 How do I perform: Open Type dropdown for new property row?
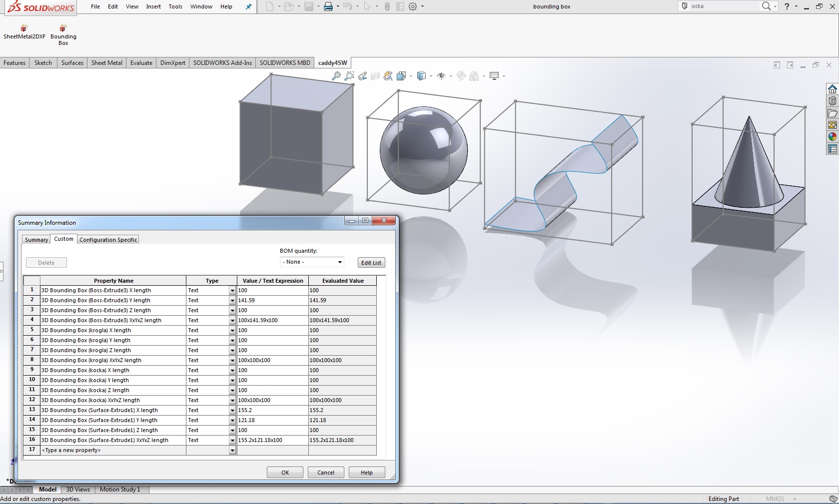tap(232, 451)
